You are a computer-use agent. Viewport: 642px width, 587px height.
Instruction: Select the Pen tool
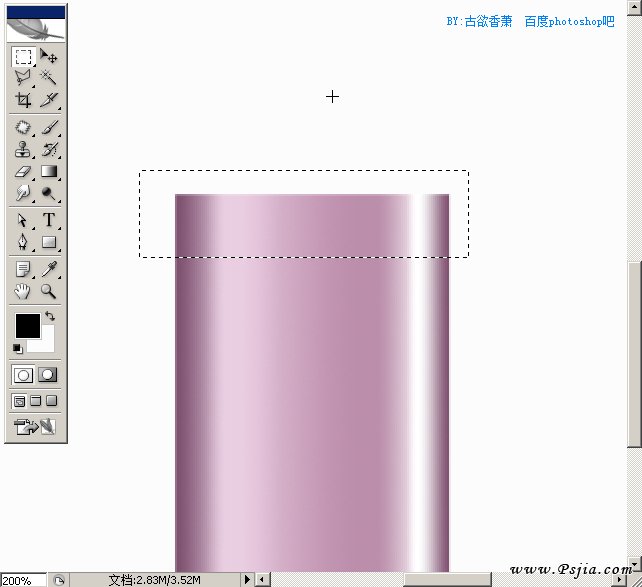pyautogui.click(x=23, y=242)
